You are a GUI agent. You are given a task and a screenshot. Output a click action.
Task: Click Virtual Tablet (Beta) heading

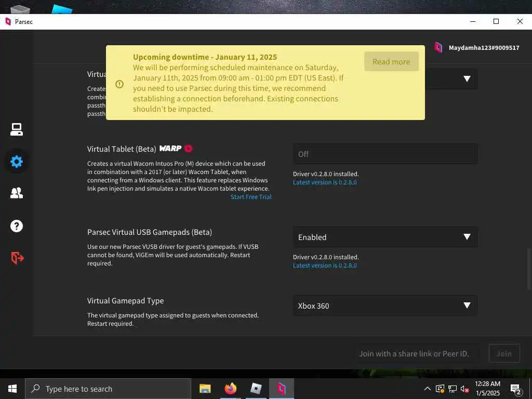tap(122, 149)
